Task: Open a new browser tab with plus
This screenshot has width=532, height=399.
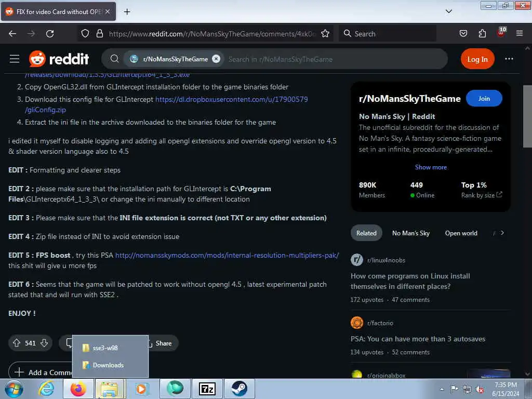Action: pos(127,12)
